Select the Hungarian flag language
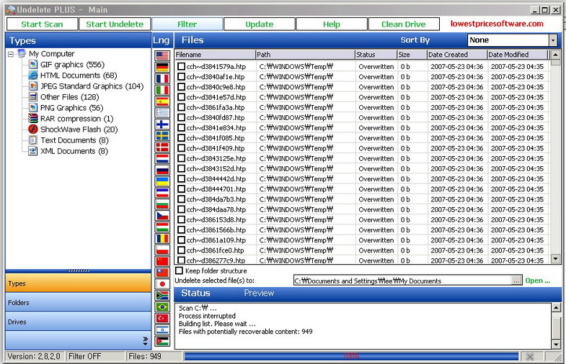The image size is (566, 364). pos(162,227)
